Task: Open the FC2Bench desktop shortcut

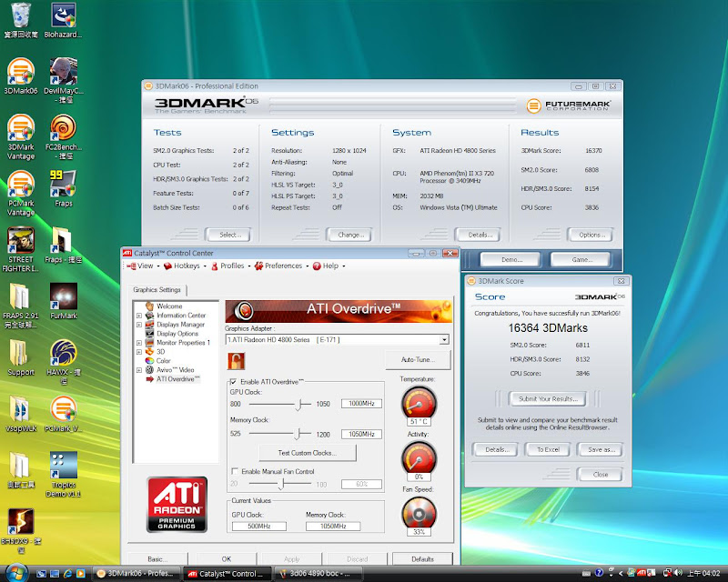Action: pos(63,137)
